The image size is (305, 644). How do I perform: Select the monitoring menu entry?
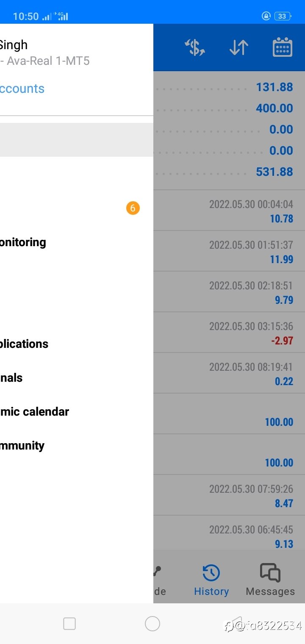(23, 242)
